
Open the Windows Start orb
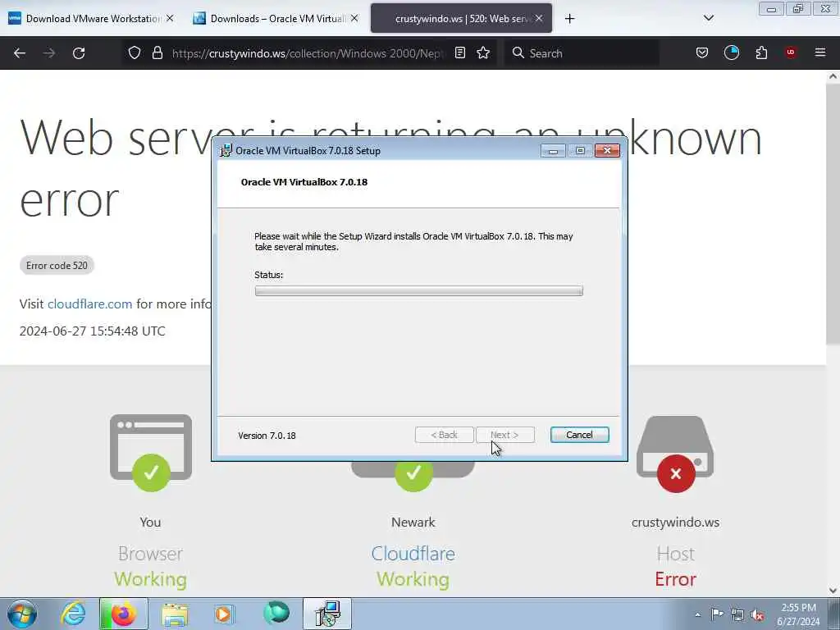pos(22,614)
